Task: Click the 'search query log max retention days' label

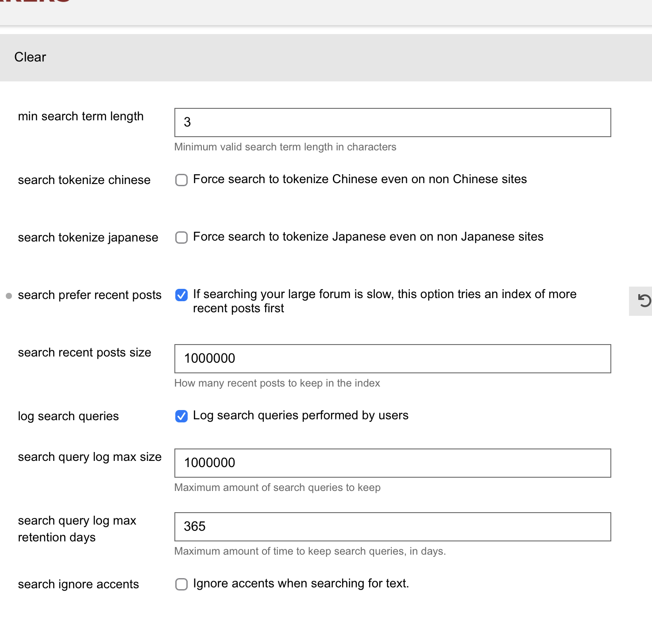Action: point(77,529)
